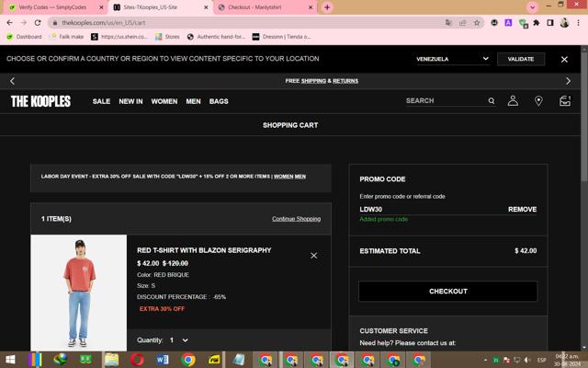This screenshot has width=588, height=368.
Task: Click the browser back arrow
Action: (10, 22)
